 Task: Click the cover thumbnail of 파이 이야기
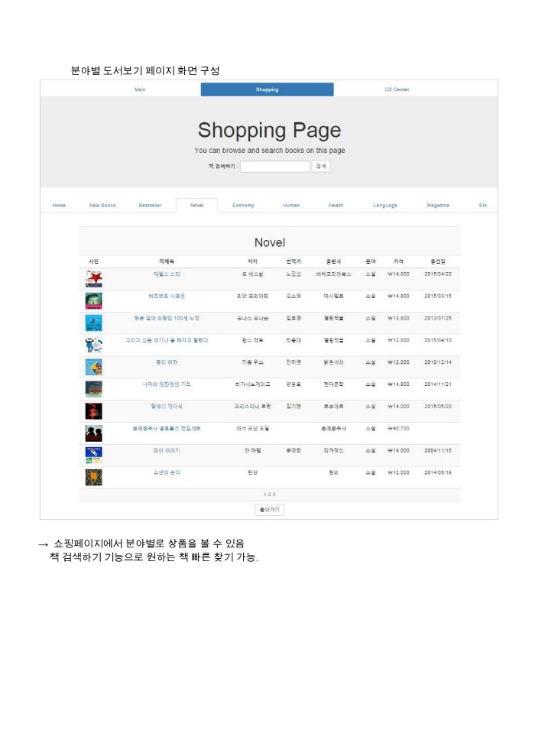click(x=93, y=455)
